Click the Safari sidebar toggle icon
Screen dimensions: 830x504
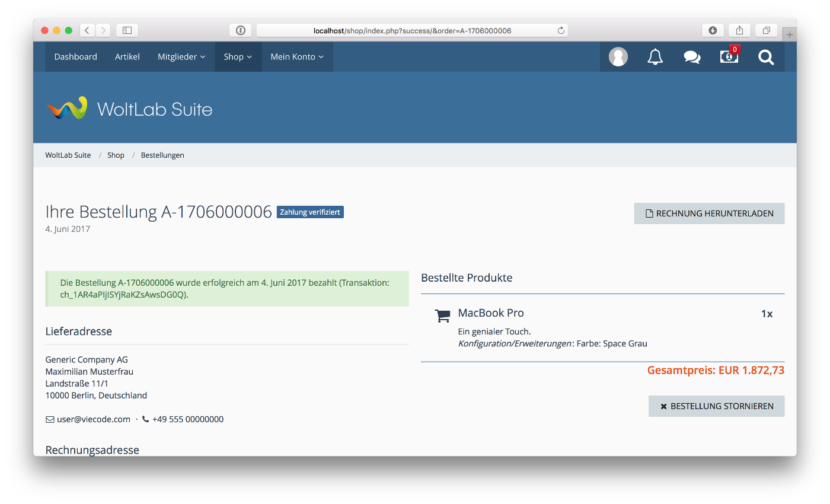tap(127, 30)
